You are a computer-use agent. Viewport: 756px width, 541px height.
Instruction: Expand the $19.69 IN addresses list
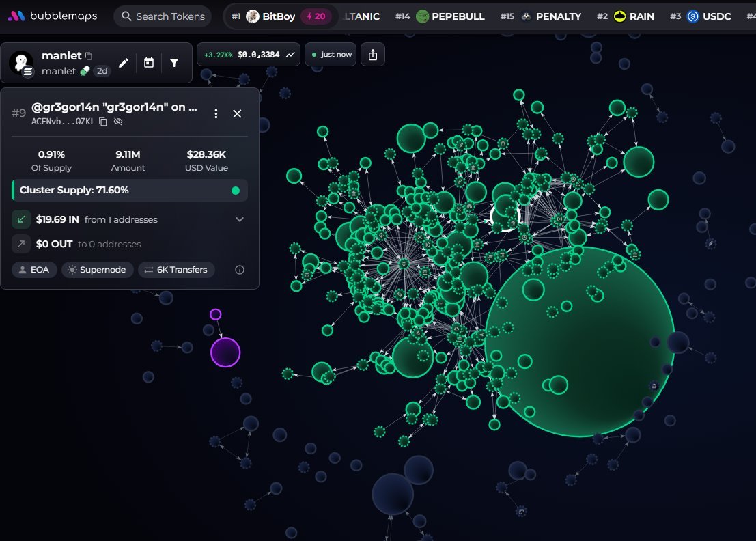coord(240,219)
